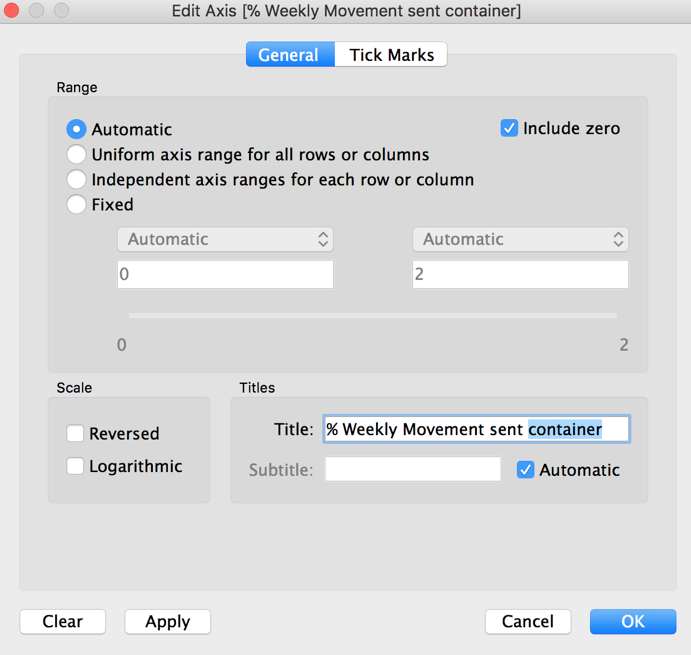Click the Range section label
Viewport: 691px width, 655px height.
pyautogui.click(x=77, y=87)
